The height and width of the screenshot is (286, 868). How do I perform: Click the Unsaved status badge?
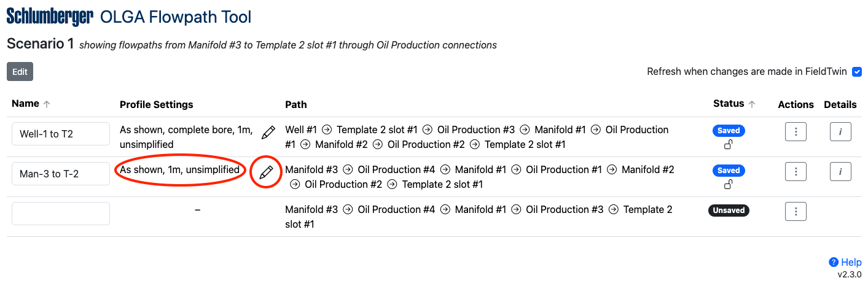[x=729, y=211]
